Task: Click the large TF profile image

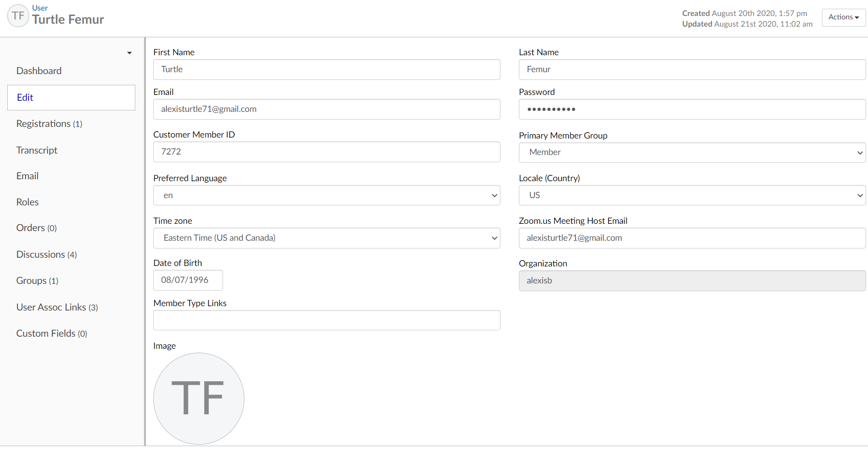Action: click(x=199, y=398)
